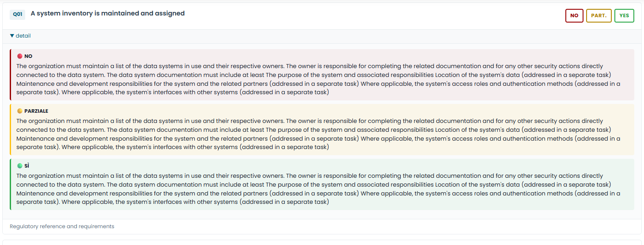644x245 pixels.
Task: Click the red NO panel description text
Action: click(318, 80)
